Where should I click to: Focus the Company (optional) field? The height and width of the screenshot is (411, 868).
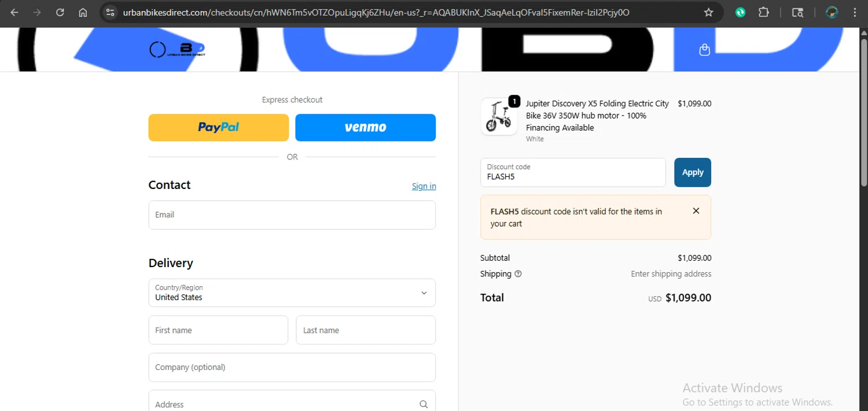292,368
